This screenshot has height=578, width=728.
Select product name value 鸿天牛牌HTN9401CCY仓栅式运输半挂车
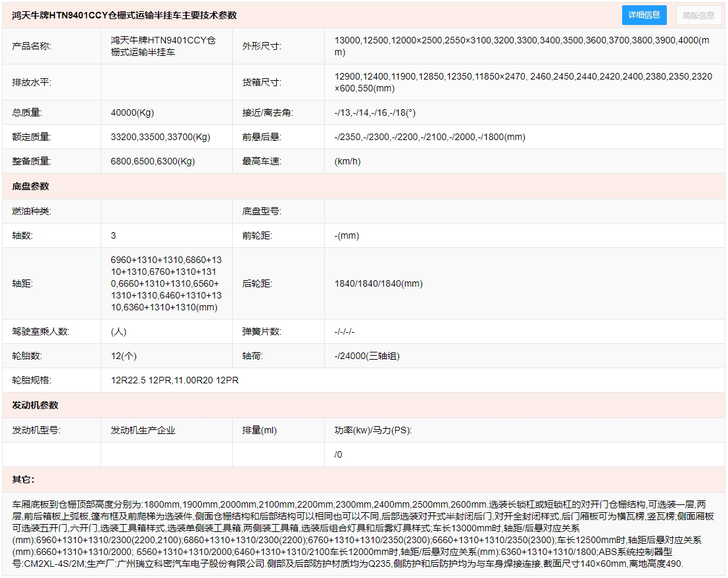pyautogui.click(x=164, y=46)
